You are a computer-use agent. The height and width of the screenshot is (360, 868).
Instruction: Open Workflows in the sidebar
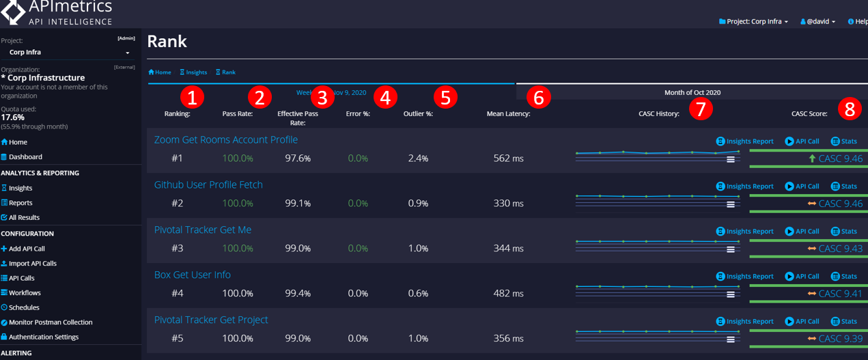(21, 293)
